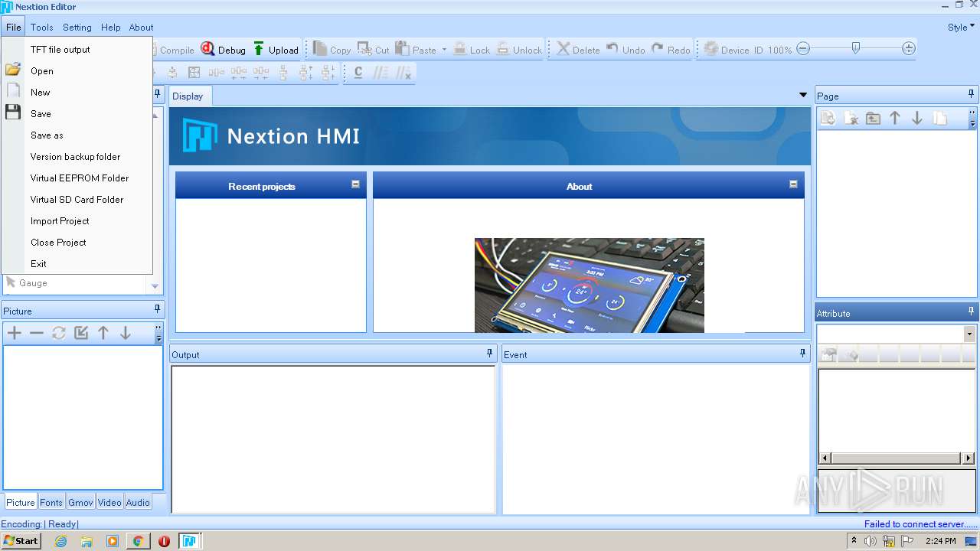Screen dimensions: 980x551
Task: Click the Debug toolbar button
Action: [x=223, y=50]
